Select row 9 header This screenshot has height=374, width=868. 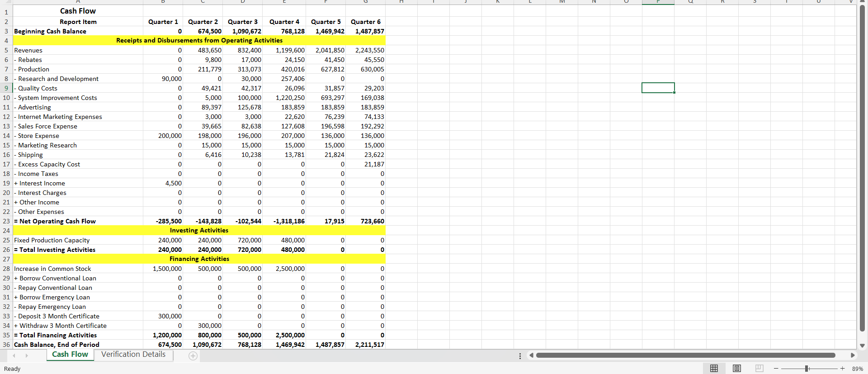pyautogui.click(x=6, y=88)
